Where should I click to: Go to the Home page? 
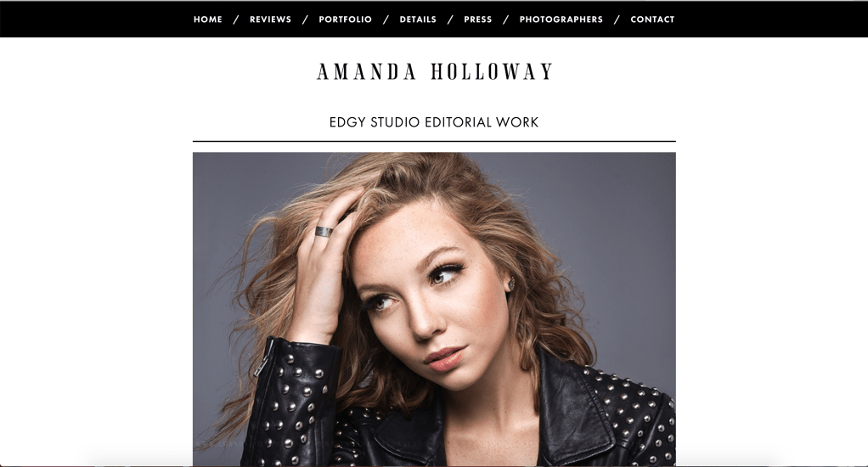207,20
